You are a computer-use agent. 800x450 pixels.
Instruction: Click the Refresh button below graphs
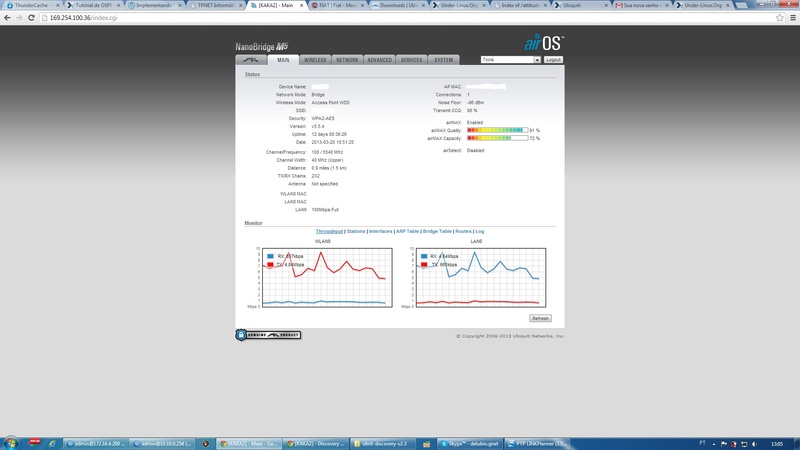540,318
